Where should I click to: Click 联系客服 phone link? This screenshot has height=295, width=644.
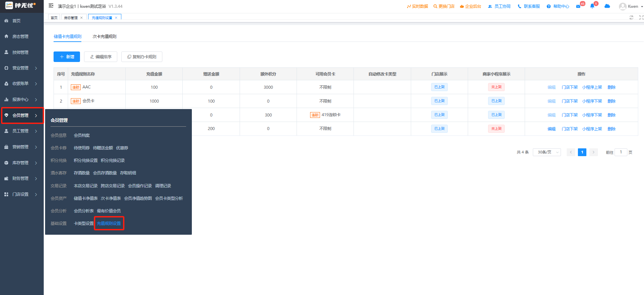point(529,6)
